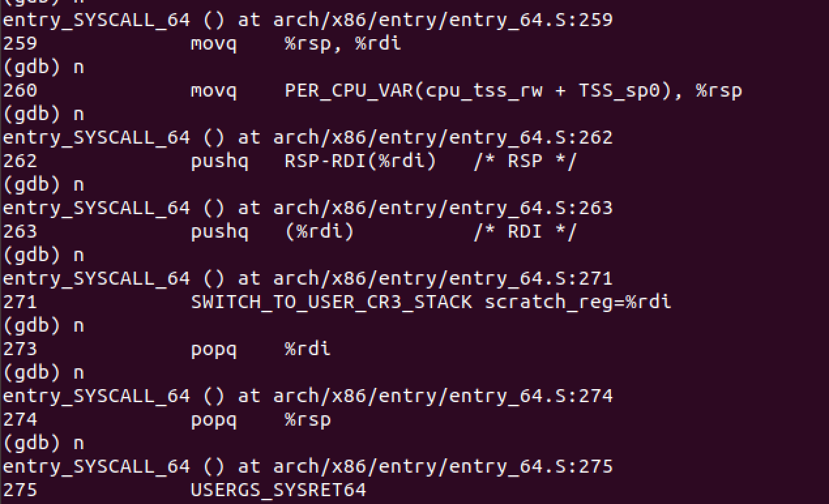This screenshot has height=504, width=829.
Task: Click the /* RDI */ comment
Action: [525, 232]
